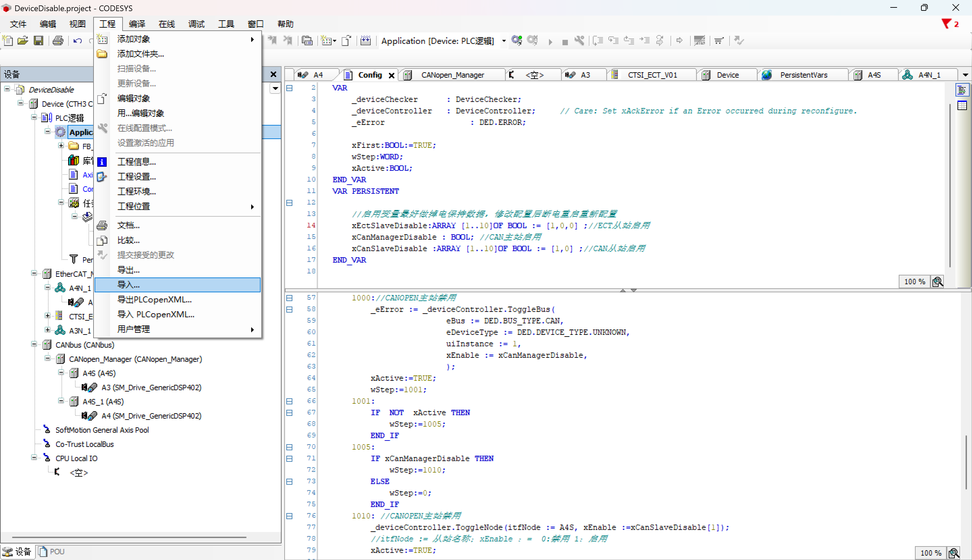This screenshot has height=560, width=972.
Task: Click the Stop toolbar icon
Action: click(x=564, y=42)
